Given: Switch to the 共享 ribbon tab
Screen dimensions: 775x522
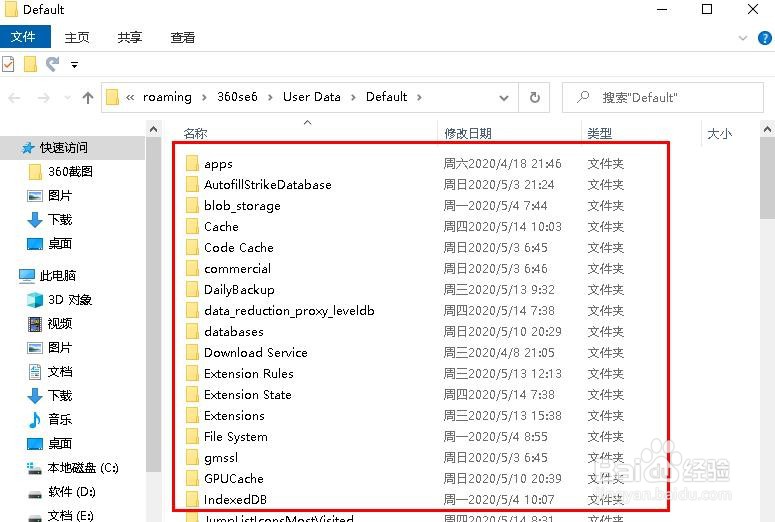Looking at the screenshot, I should click(x=130, y=38).
